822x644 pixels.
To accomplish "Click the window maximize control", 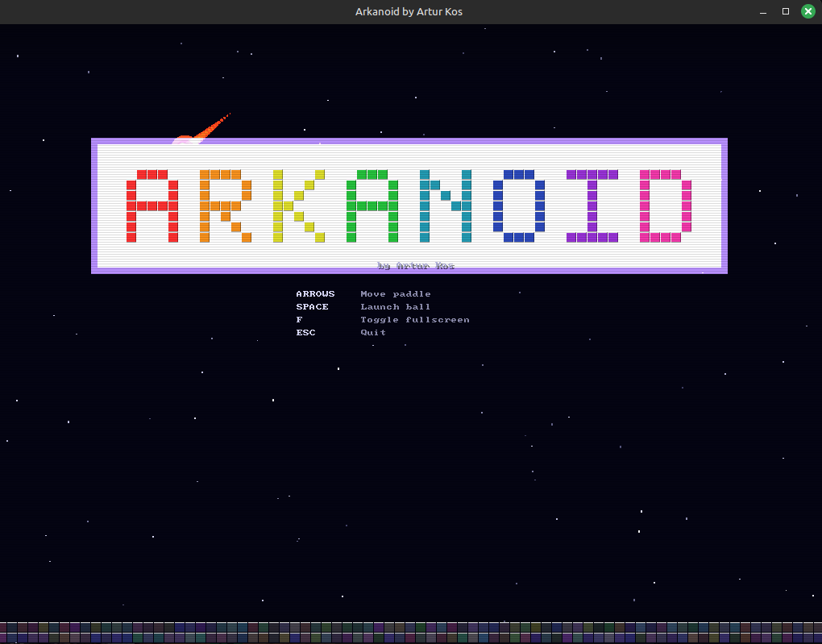I will pyautogui.click(x=783, y=11).
